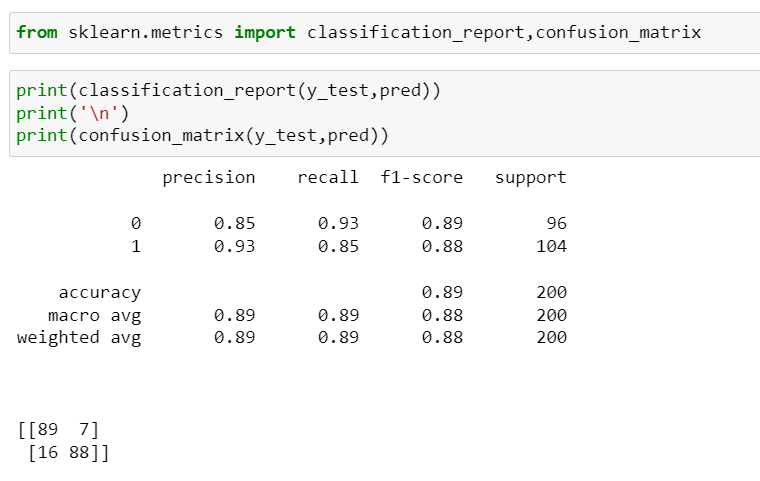Click the support value 104 for class 1
Viewport: 760px width, 481px height.
551,246
